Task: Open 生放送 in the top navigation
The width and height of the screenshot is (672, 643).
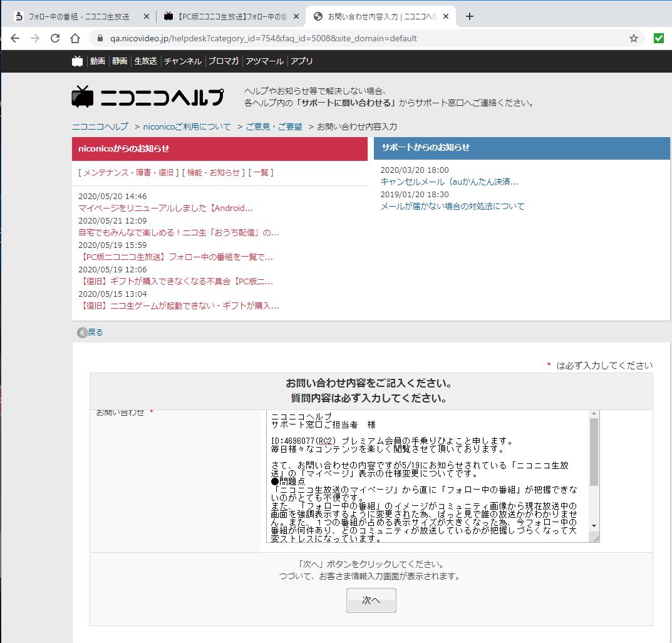Action: (145, 61)
